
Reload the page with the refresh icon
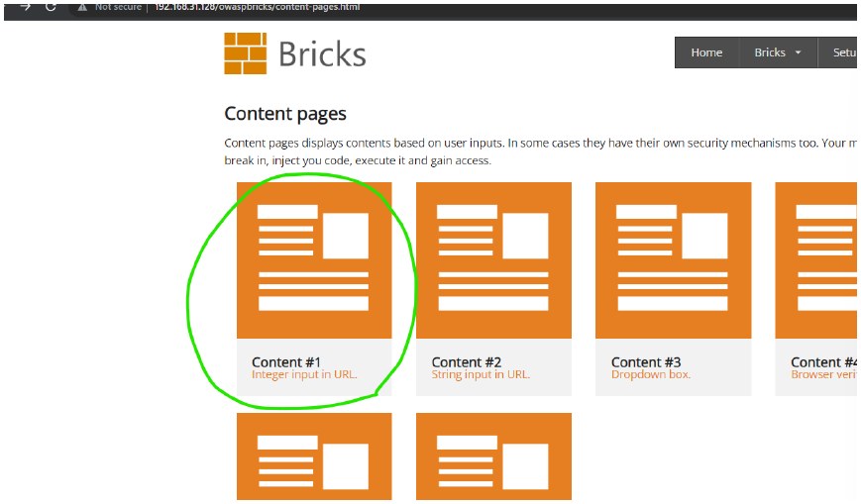[x=51, y=7]
